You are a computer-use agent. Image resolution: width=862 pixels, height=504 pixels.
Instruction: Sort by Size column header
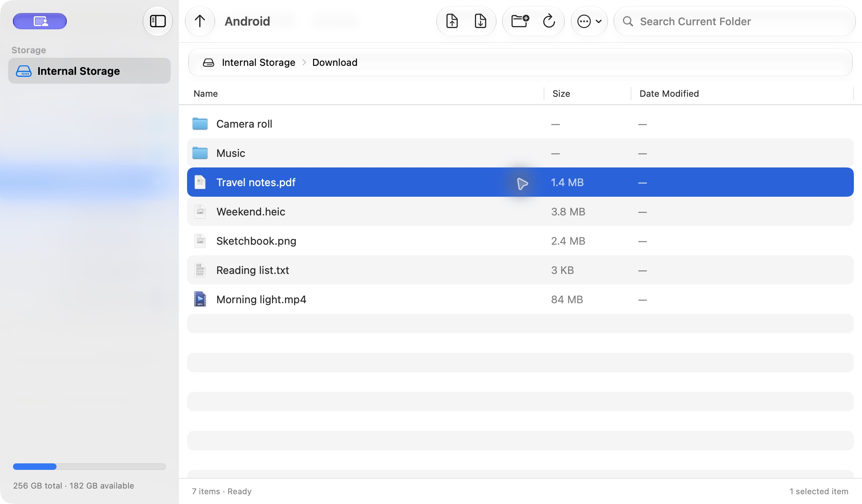click(x=561, y=93)
